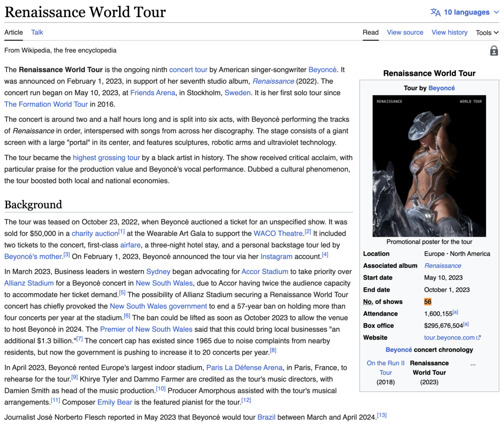Click note [a] beside the Attendance figure

455,312
